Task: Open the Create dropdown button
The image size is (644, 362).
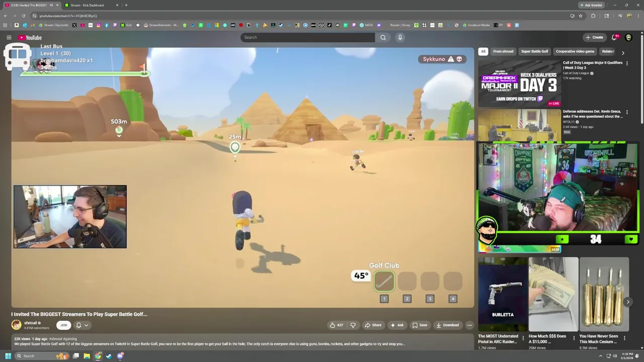Action: 594,37
